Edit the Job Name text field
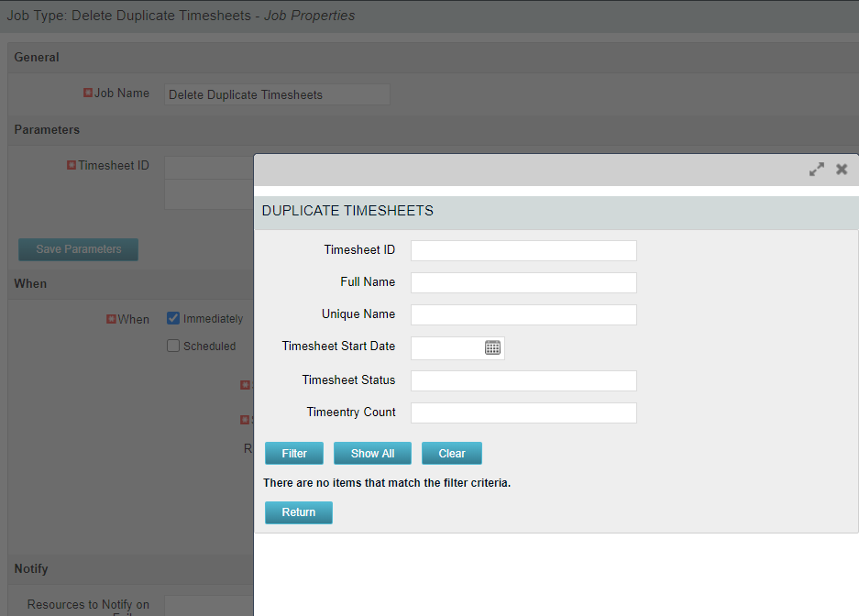The image size is (859, 616). pyautogui.click(x=277, y=94)
